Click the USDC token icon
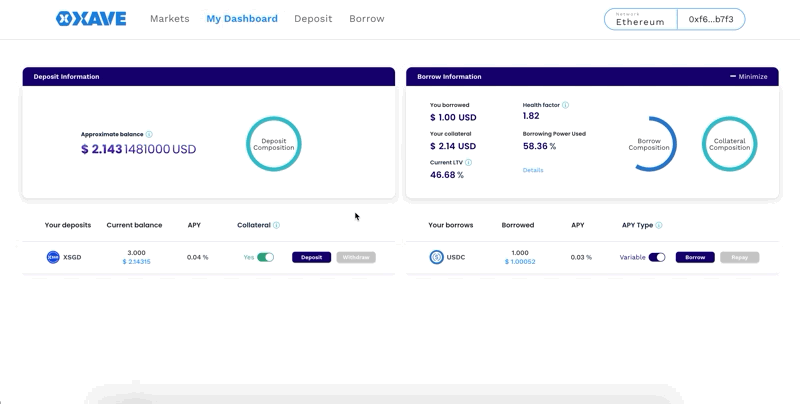The width and height of the screenshot is (800, 404). (x=436, y=257)
